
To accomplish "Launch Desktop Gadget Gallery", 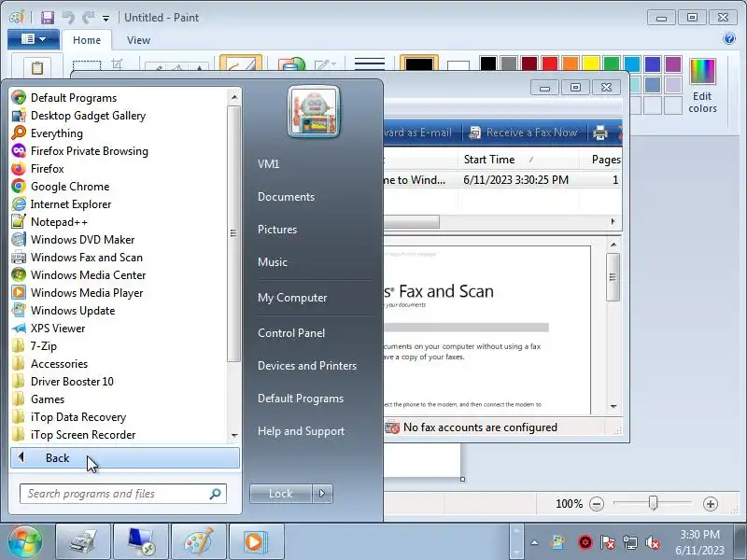I will pos(88,115).
